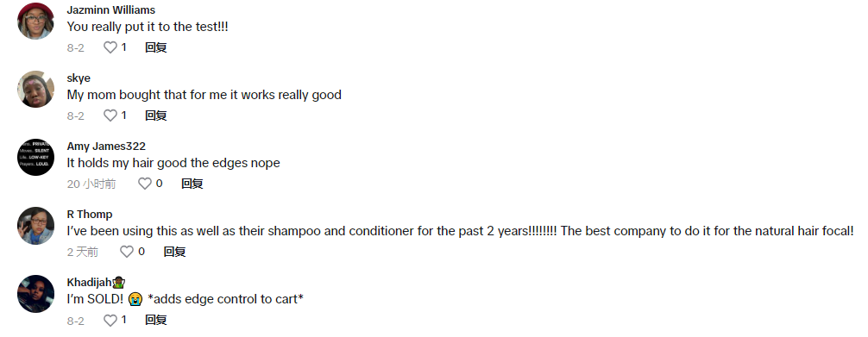The image size is (868, 337).
Task: Open skye's avatar image
Action: 36,89
